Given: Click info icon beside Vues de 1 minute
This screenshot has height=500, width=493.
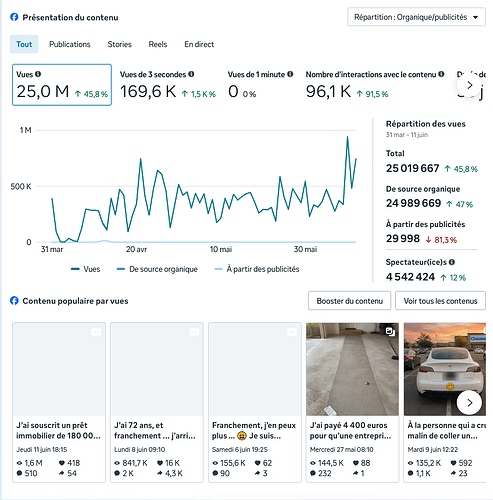Looking at the screenshot, I should [290, 74].
